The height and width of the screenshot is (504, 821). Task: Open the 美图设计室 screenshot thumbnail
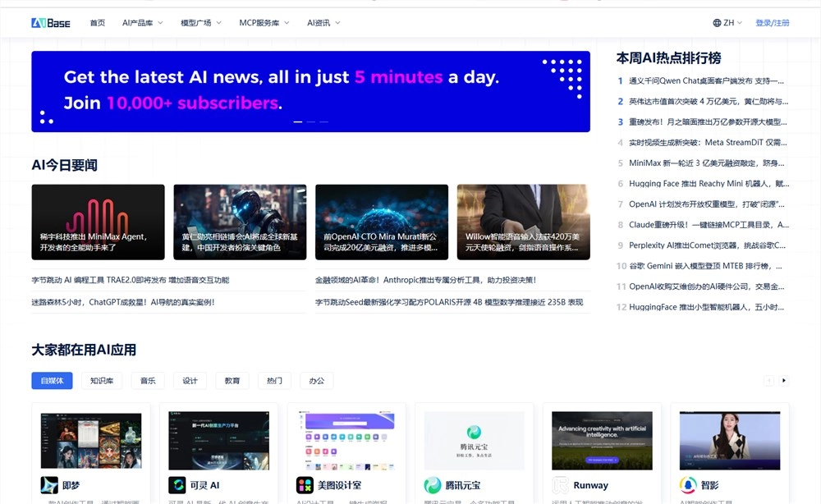pos(346,440)
